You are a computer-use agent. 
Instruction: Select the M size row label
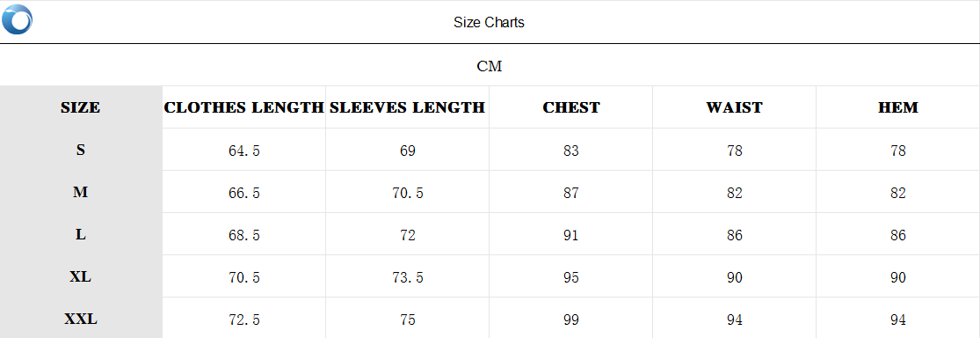pos(81,192)
